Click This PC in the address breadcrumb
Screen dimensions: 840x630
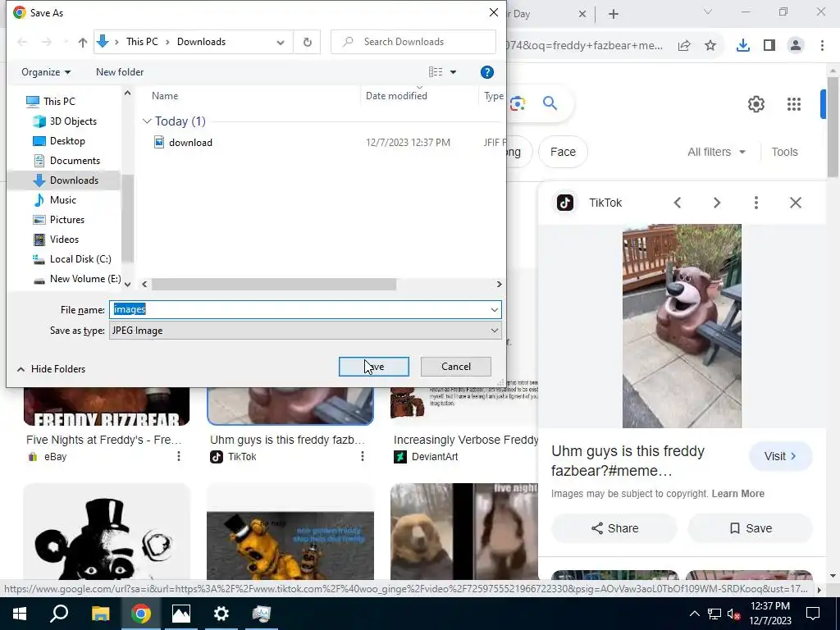coord(142,42)
